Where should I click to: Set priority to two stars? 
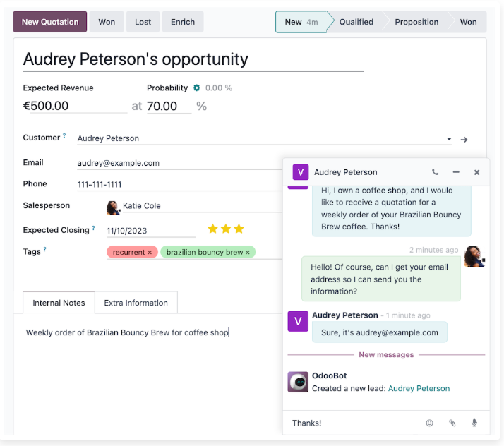tap(226, 229)
